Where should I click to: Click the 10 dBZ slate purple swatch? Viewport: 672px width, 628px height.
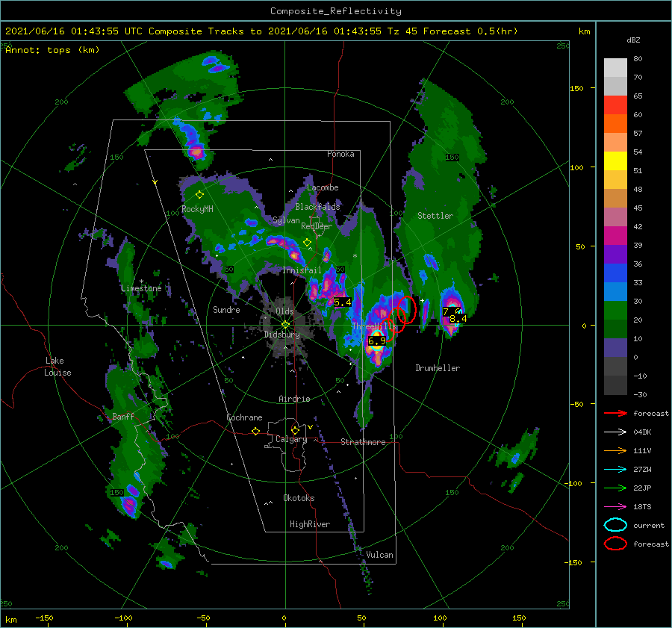pyautogui.click(x=615, y=347)
